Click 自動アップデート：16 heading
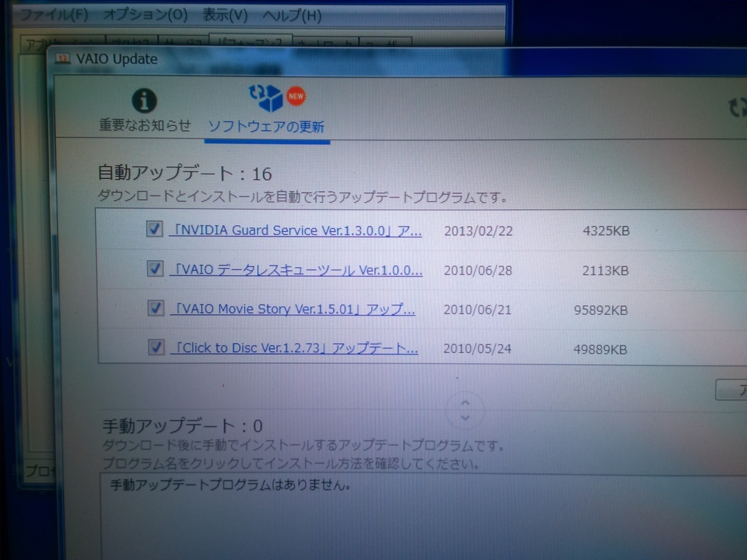 click(185, 174)
